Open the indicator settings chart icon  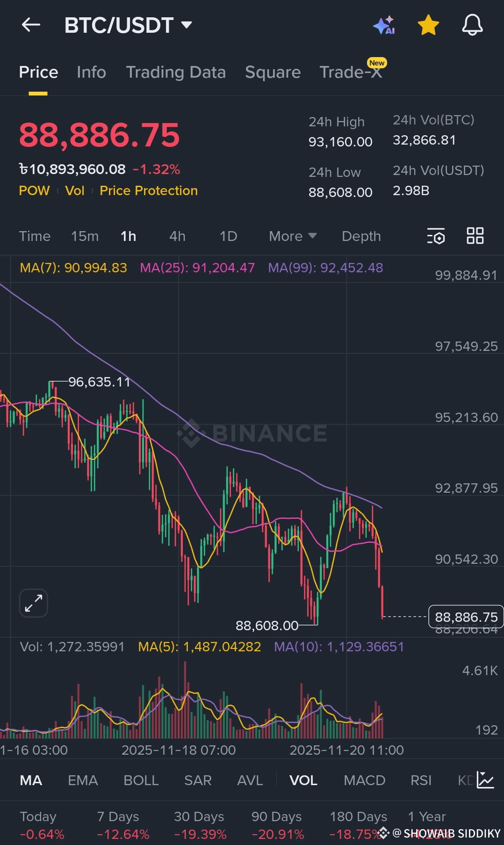click(485, 779)
